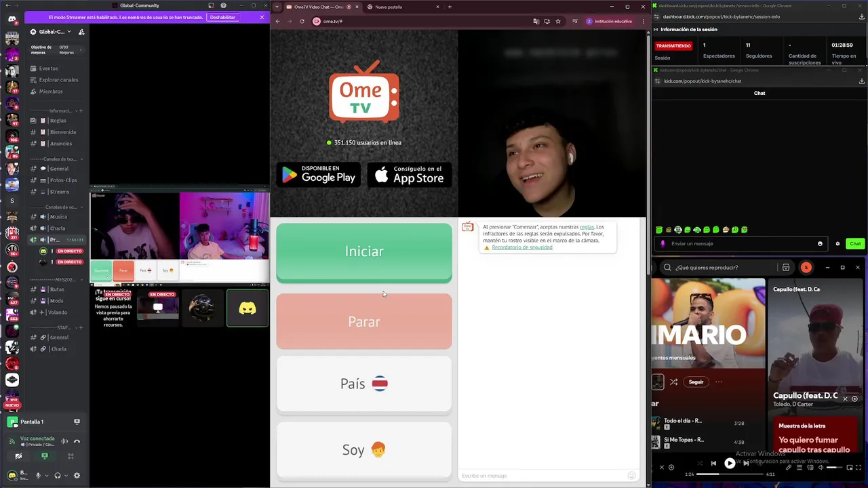The width and height of the screenshot is (868, 488).
Task: Toggle the camera in the Discord voice panel
Action: click(18, 456)
